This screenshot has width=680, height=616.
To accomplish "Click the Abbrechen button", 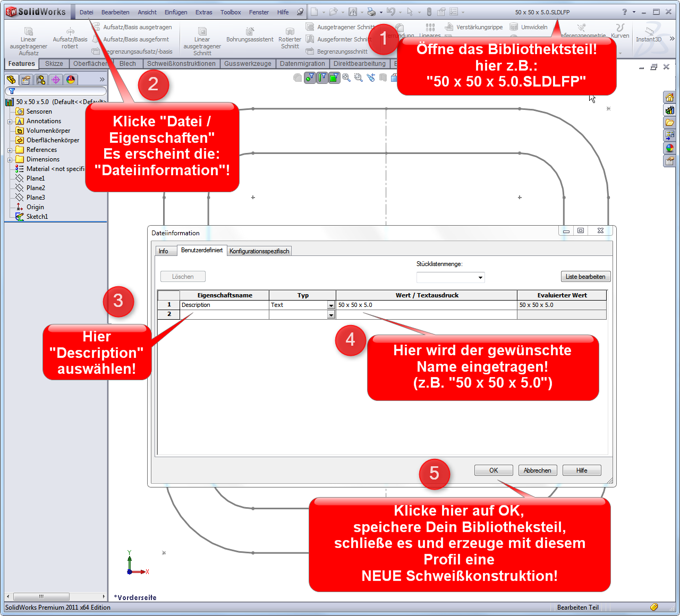I will coord(538,470).
